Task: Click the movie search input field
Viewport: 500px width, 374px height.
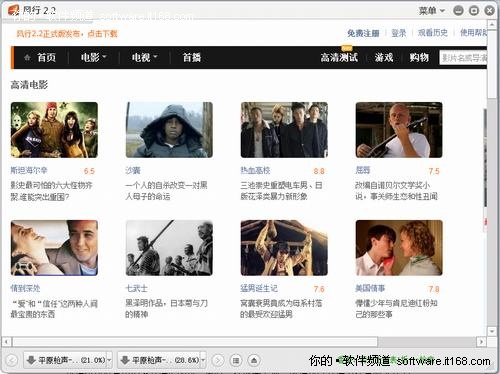Action: [463, 58]
